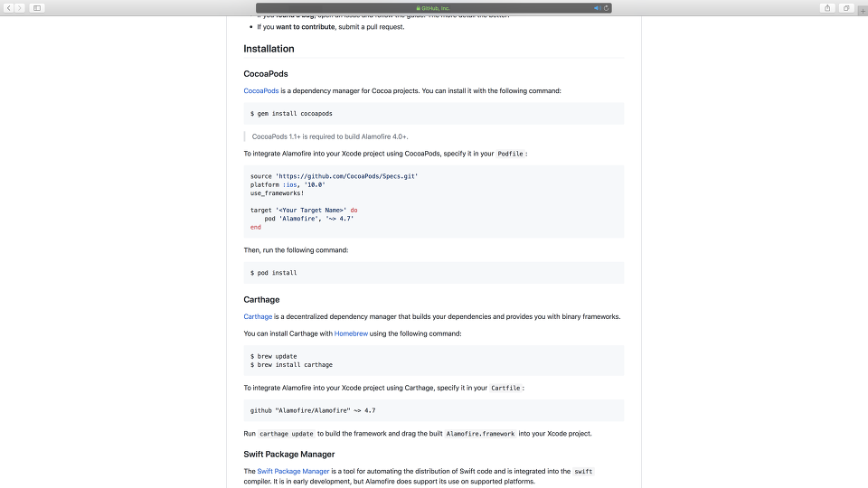
Task: Click the inline 'carthage update' code
Action: 287,434
